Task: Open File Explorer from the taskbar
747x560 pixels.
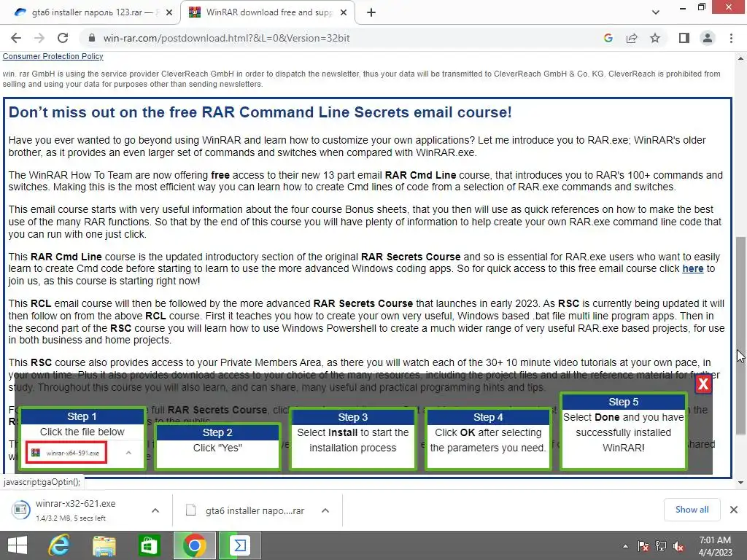Action: pyautogui.click(x=104, y=545)
